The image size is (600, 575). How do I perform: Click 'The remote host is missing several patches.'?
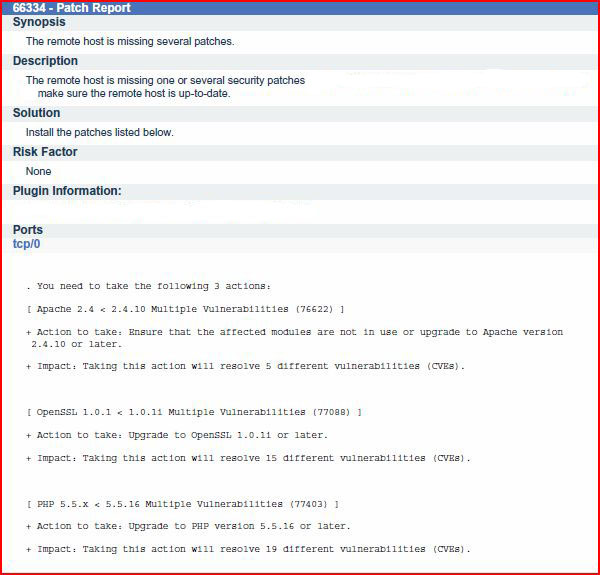[130, 41]
